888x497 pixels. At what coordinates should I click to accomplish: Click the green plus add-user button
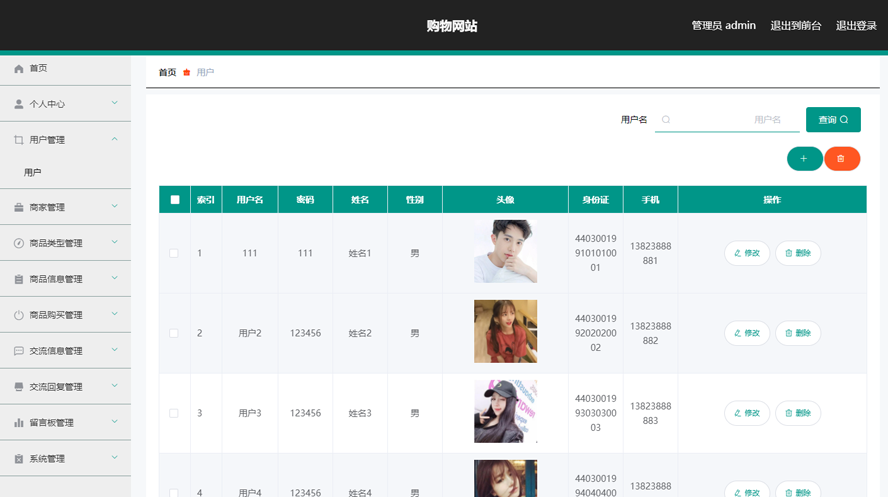(804, 158)
